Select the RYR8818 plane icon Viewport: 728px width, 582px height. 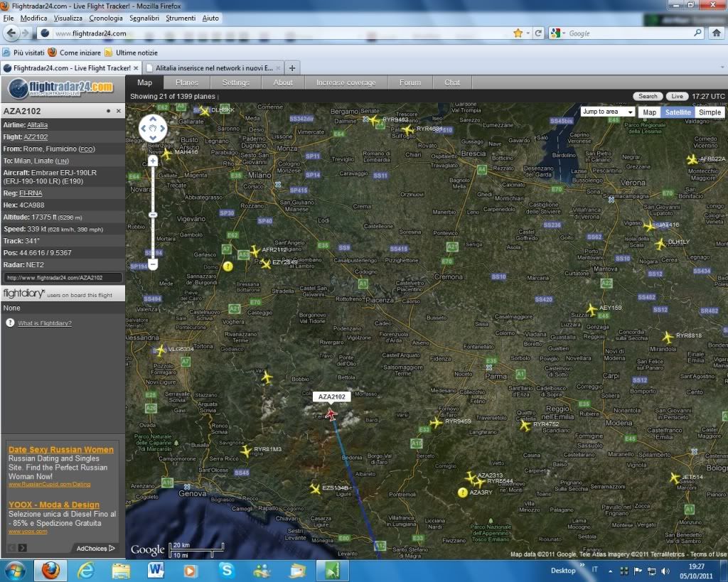668,337
